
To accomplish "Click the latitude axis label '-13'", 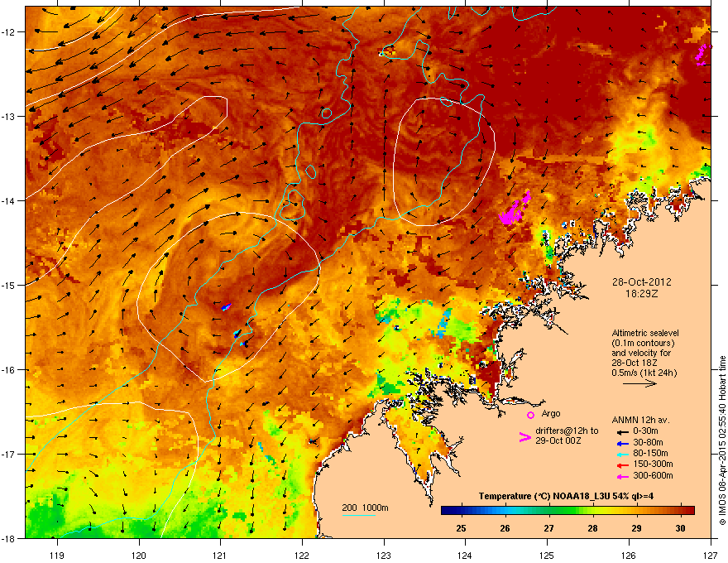I will 9,116.
